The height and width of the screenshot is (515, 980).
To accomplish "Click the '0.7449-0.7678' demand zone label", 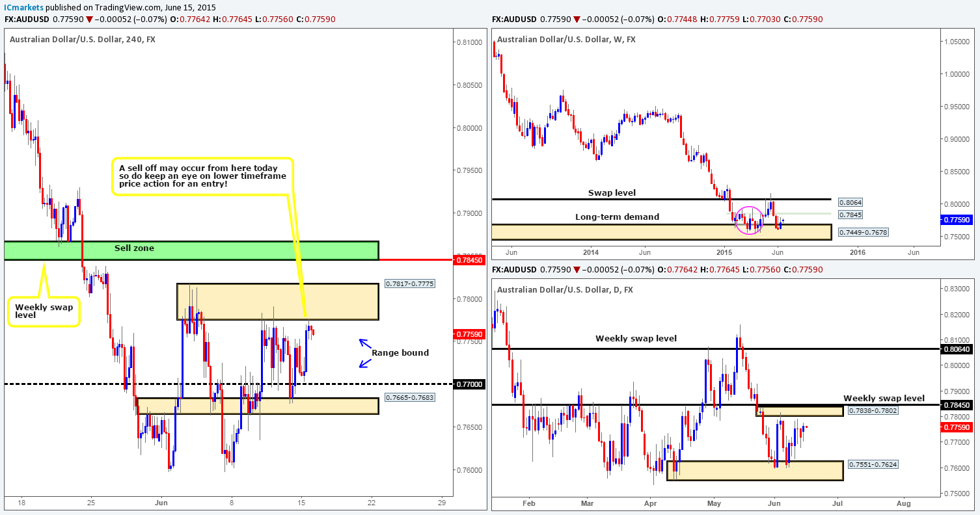I will [864, 232].
